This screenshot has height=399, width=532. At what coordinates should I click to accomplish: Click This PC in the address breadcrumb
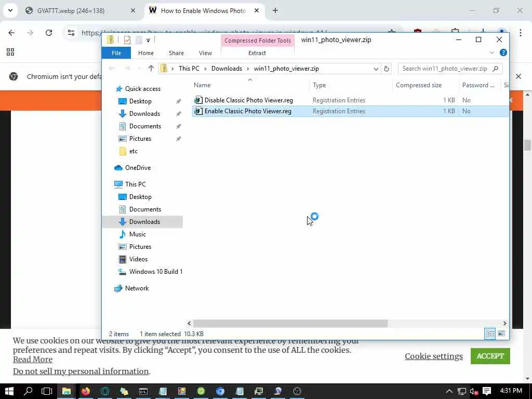click(x=189, y=69)
